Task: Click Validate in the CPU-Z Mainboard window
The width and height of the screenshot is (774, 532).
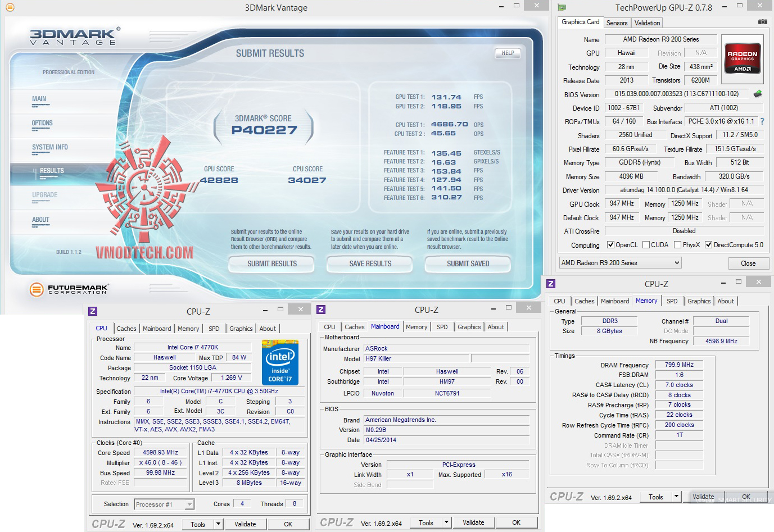Action: 473,522
